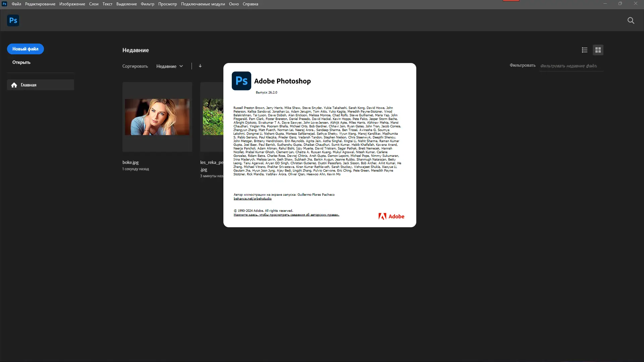Click the Photoshop logo in the top-left corner

(13, 20)
